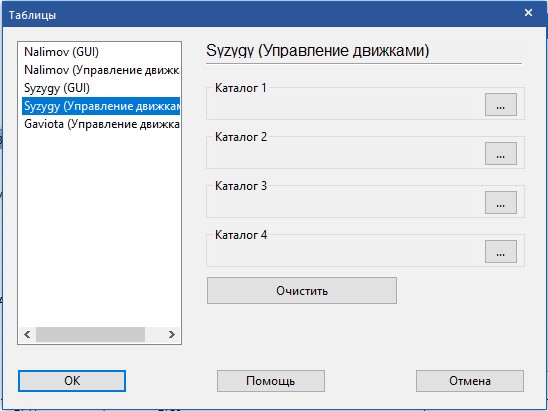The width and height of the screenshot is (548, 411).
Task: Click list scrollbar left arrow
Action: pos(27,334)
